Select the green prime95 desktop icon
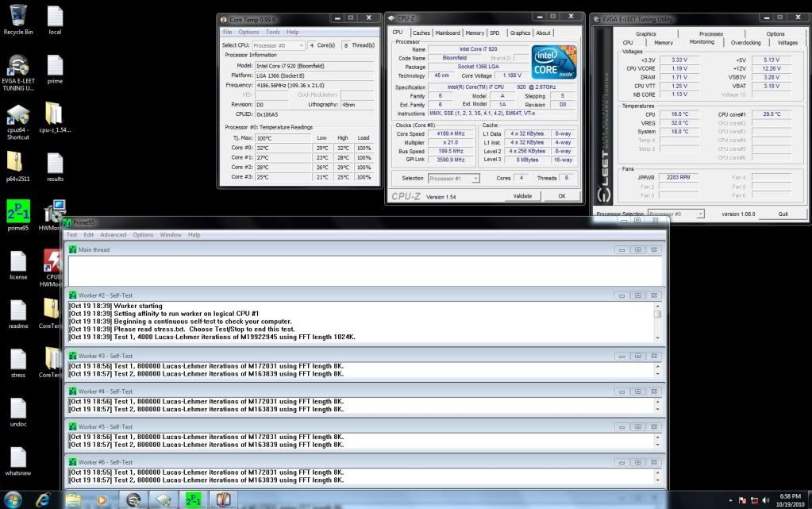This screenshot has width=812, height=509. [x=18, y=215]
